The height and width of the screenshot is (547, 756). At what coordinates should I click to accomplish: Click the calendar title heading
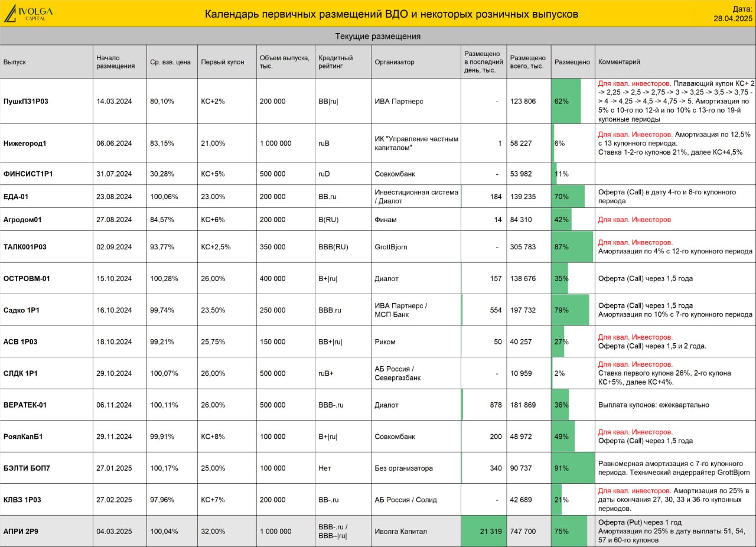392,14
